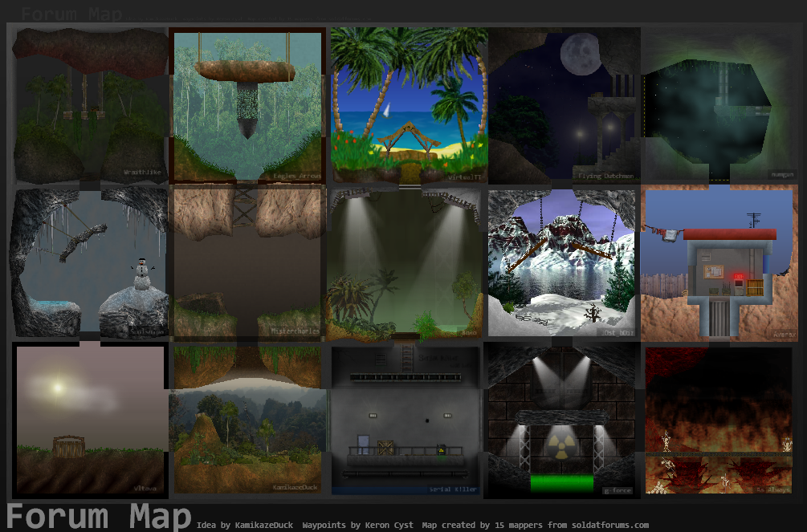
Task: Click the 'Waypoints by Keron Cyst' credit
Action: (357, 526)
